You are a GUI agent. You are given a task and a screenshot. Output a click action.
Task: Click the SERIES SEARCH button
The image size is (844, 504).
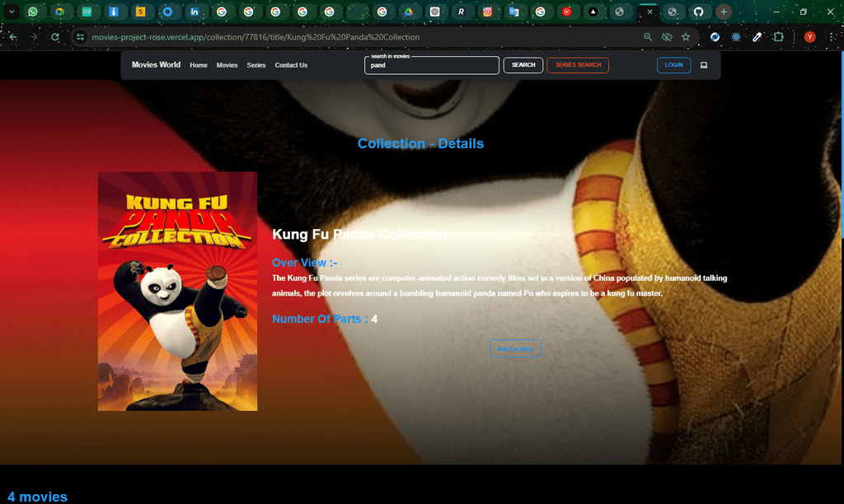pos(578,65)
